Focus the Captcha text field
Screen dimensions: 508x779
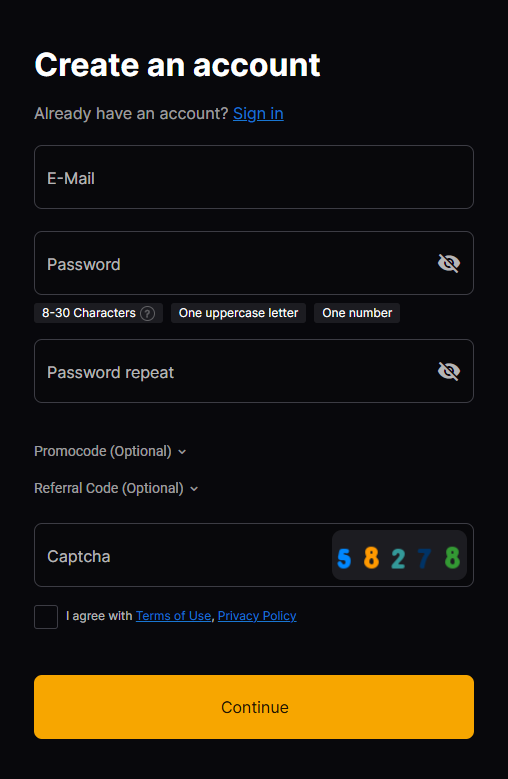(183, 555)
